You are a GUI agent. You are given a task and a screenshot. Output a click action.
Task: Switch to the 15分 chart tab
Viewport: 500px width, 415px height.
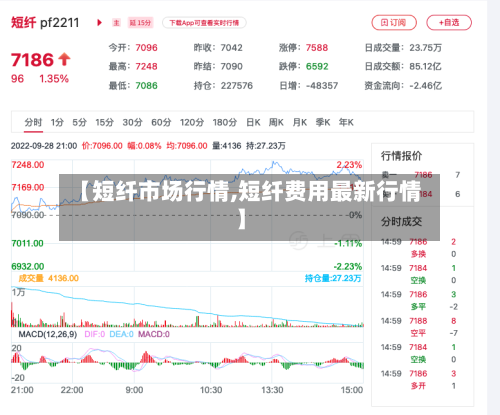(104, 122)
